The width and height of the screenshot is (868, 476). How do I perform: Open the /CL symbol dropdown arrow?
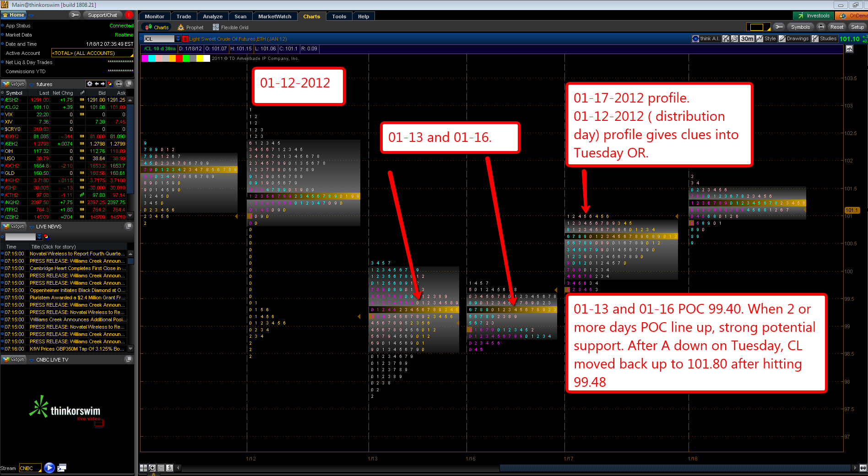[178, 39]
